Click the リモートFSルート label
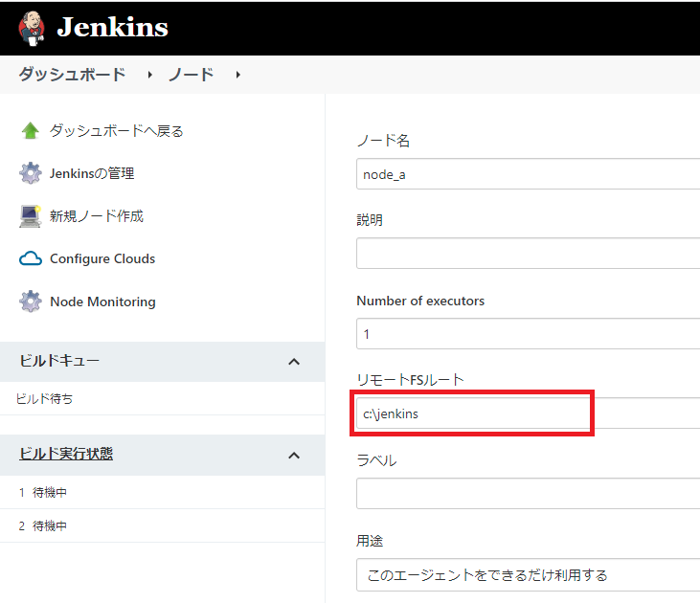The height and width of the screenshot is (603, 700). click(x=410, y=380)
